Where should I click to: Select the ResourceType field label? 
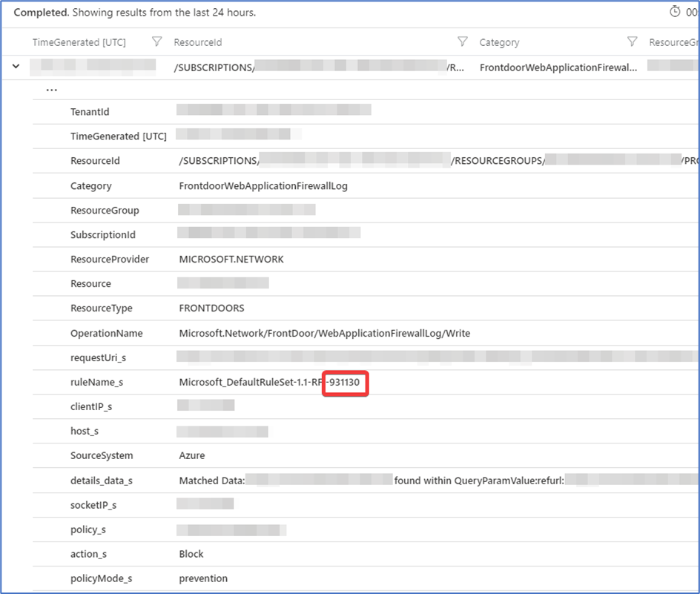[x=102, y=308]
